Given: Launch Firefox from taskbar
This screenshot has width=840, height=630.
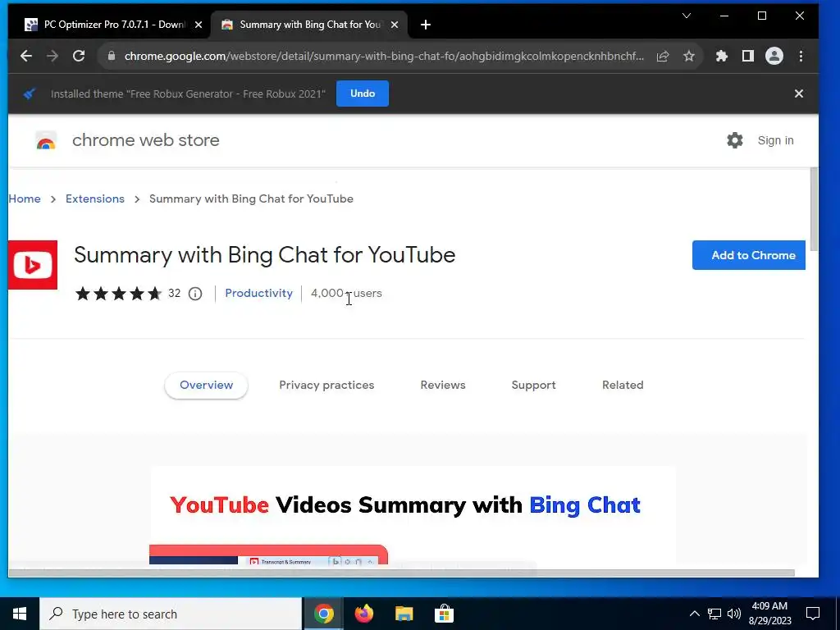Looking at the screenshot, I should click(x=363, y=614).
